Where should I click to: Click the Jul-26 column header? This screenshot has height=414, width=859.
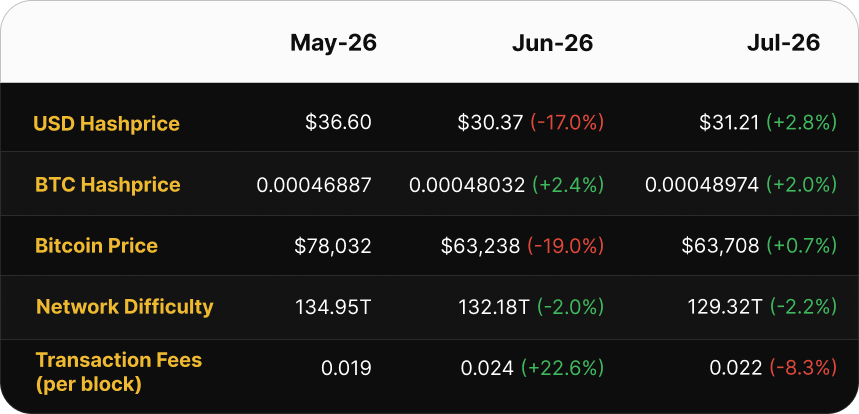pyautogui.click(x=783, y=43)
